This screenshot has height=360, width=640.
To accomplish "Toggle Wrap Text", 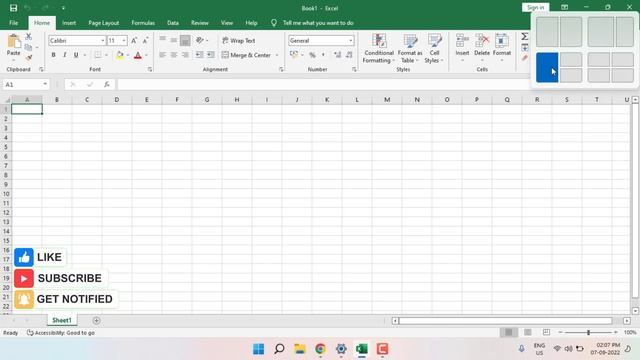I will point(238,40).
